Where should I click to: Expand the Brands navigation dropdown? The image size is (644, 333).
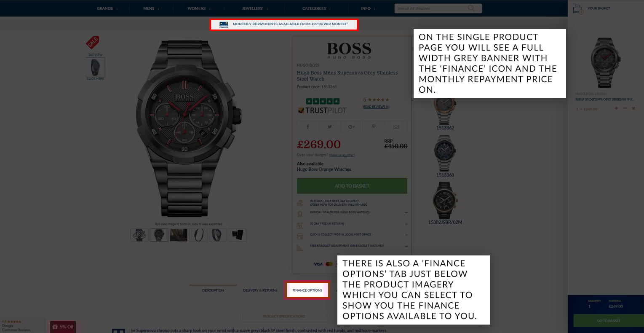pyautogui.click(x=107, y=8)
